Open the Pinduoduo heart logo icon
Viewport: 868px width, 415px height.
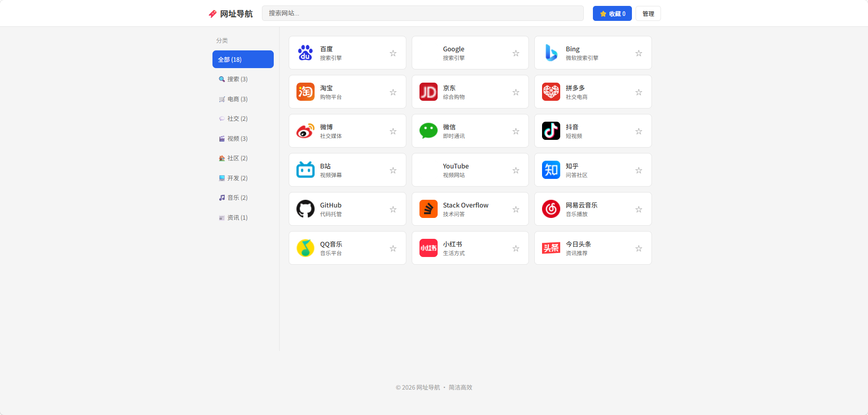click(x=551, y=92)
